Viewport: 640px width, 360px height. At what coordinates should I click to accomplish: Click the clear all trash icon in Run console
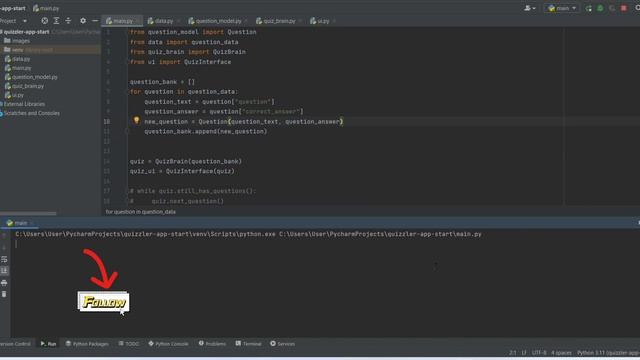tap(4, 294)
